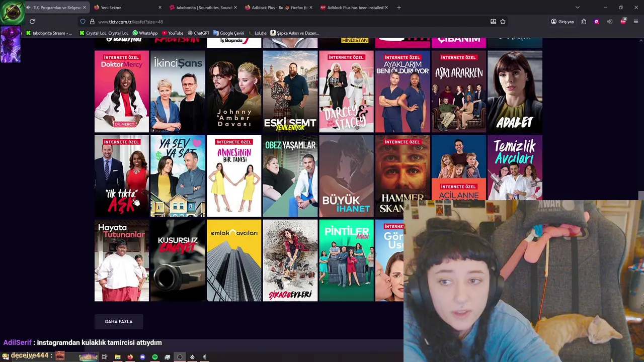Open the Ayaklarım Beni Öldürüyor poster

coord(403,92)
